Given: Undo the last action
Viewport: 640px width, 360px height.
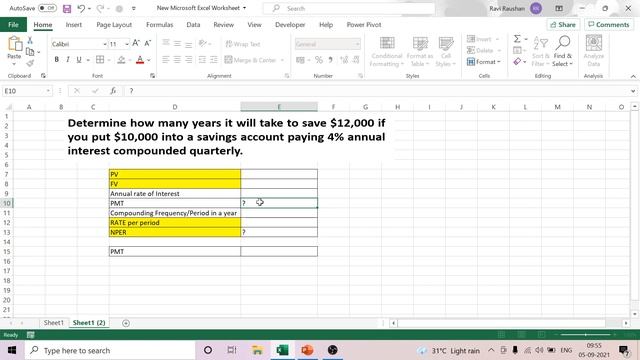Looking at the screenshot, I should pyautogui.click(x=81, y=8).
